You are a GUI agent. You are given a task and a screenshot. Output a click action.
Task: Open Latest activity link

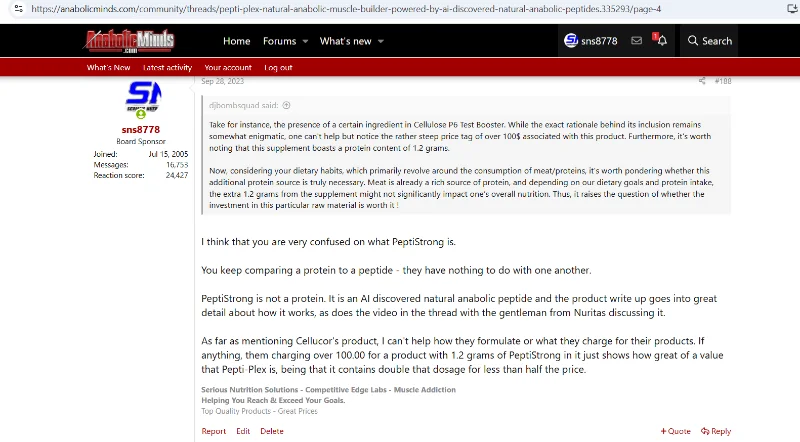pos(167,67)
